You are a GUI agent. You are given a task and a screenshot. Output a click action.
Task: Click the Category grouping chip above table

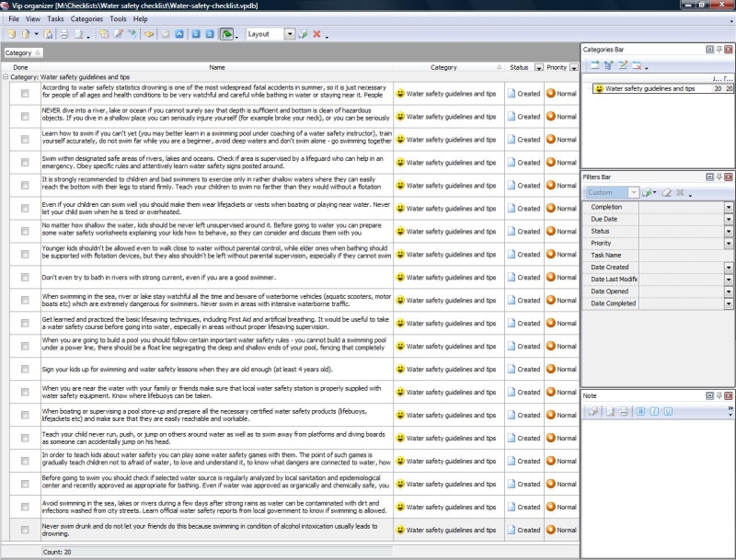pyautogui.click(x=20, y=53)
